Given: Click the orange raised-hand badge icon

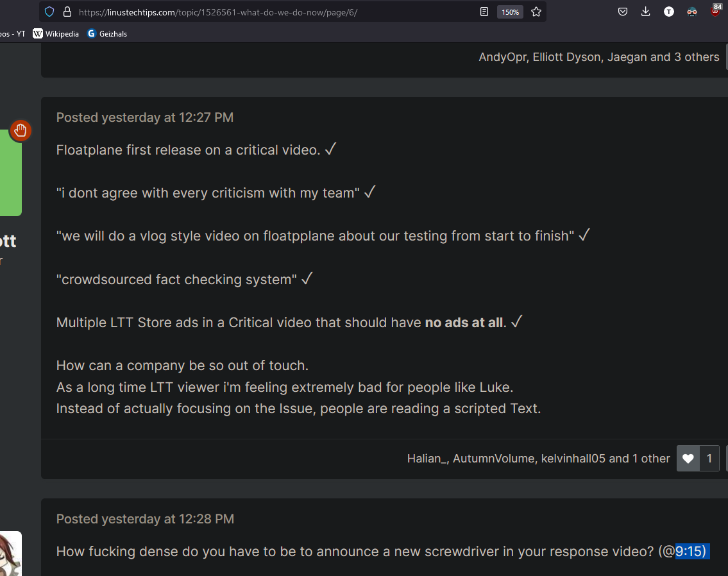Looking at the screenshot, I should click(21, 130).
